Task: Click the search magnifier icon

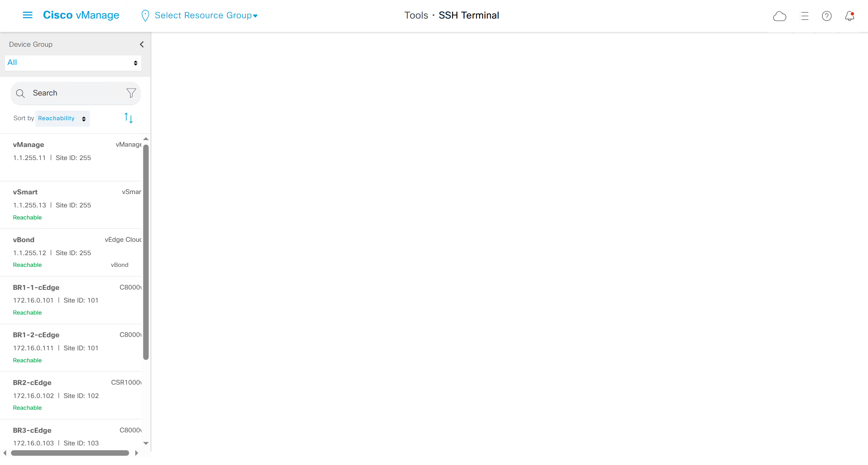Action: click(x=21, y=93)
